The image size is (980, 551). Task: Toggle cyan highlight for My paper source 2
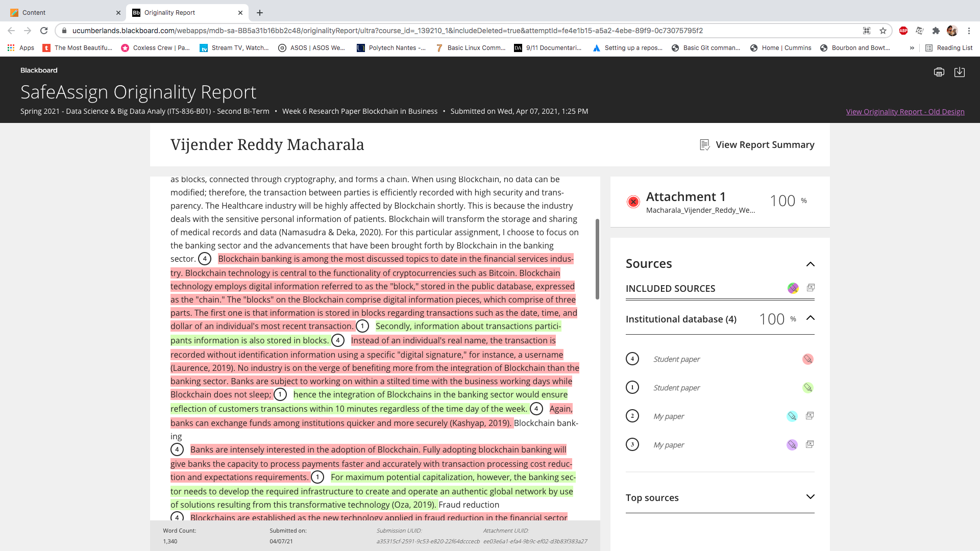point(792,416)
